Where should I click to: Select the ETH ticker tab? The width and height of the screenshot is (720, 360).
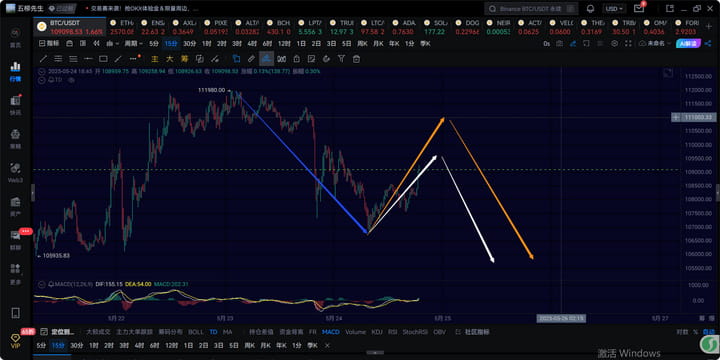122,27
